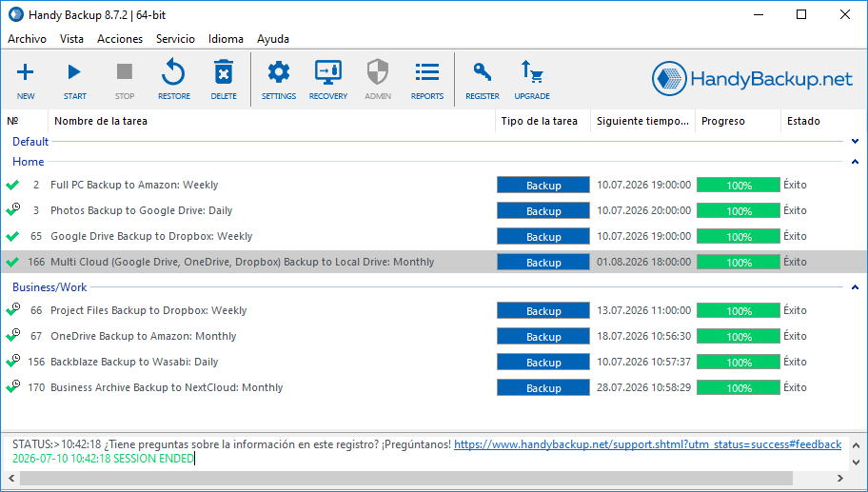This screenshot has width=868, height=492.
Task: Open the Idioma menu
Action: pyautogui.click(x=226, y=39)
